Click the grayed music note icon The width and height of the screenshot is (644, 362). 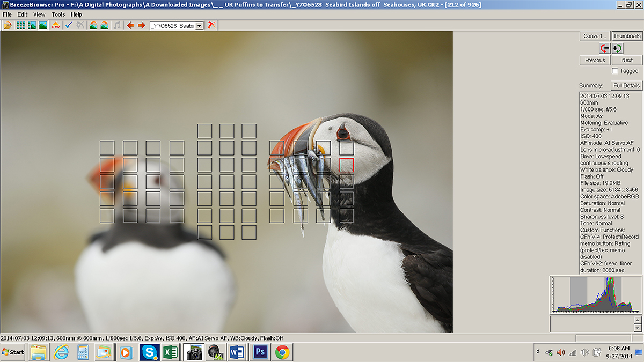coord(117,25)
